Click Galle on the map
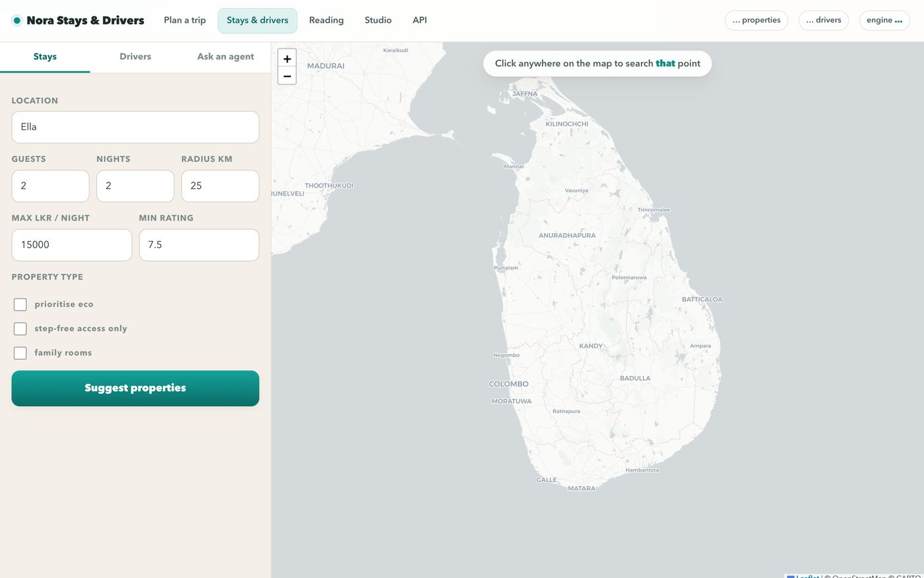 [x=546, y=480]
